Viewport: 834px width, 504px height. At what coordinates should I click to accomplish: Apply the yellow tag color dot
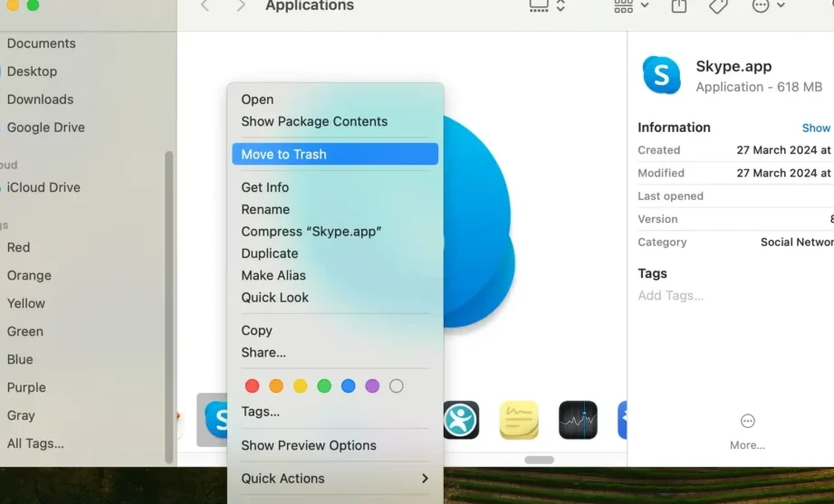(x=300, y=386)
